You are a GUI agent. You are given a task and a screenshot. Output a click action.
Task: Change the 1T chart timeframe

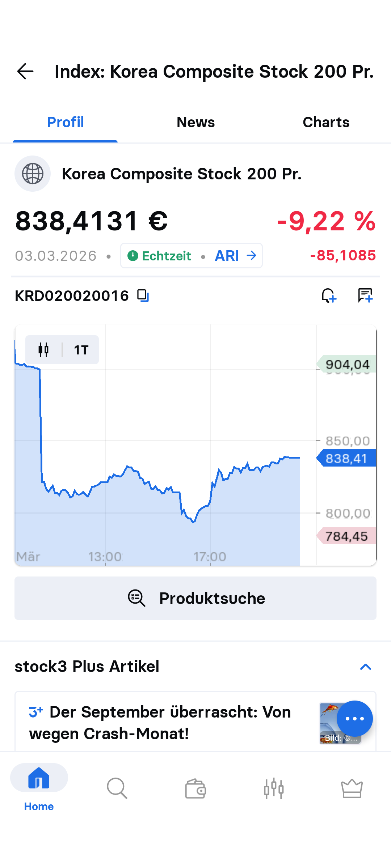pyautogui.click(x=81, y=350)
